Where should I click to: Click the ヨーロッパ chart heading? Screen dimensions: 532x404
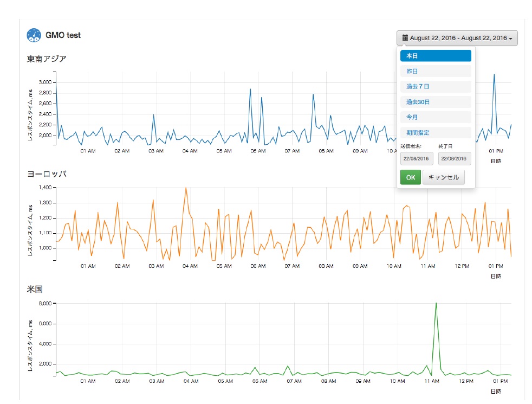pos(47,174)
